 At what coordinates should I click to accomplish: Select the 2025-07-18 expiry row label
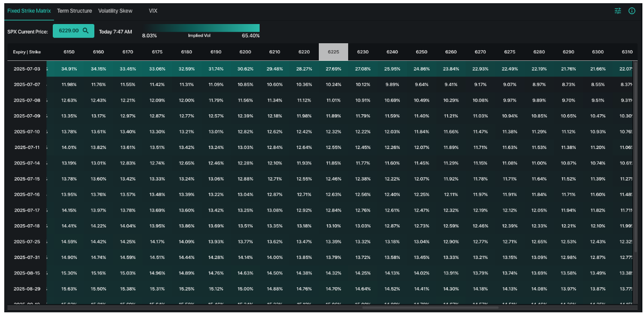pyautogui.click(x=27, y=226)
